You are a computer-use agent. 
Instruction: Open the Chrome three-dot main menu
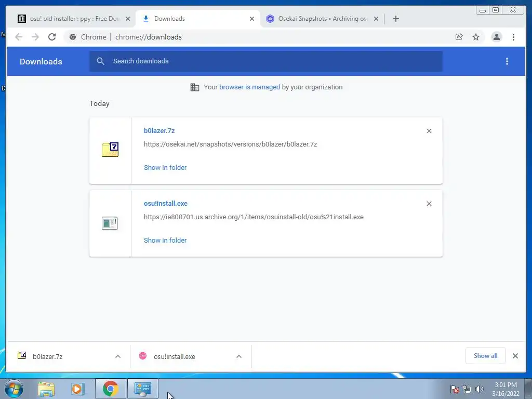tap(513, 37)
